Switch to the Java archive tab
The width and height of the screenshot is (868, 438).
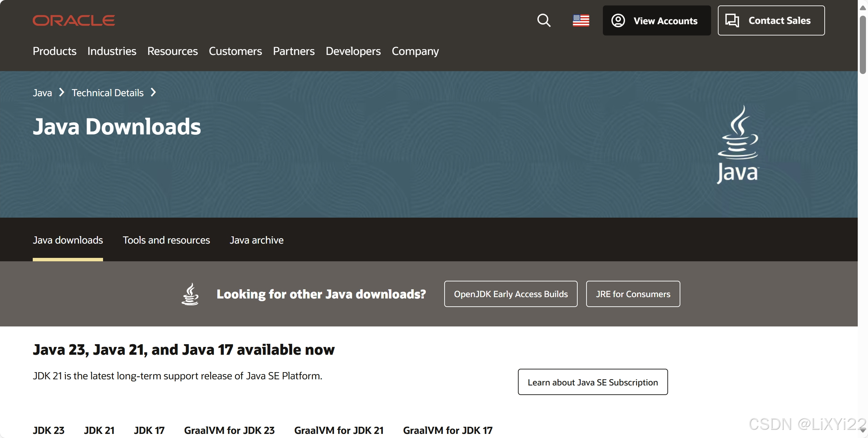pyautogui.click(x=256, y=240)
